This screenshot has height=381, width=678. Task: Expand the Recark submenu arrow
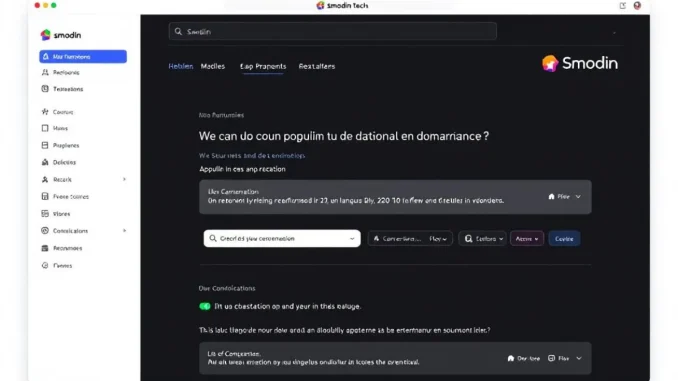(x=124, y=179)
